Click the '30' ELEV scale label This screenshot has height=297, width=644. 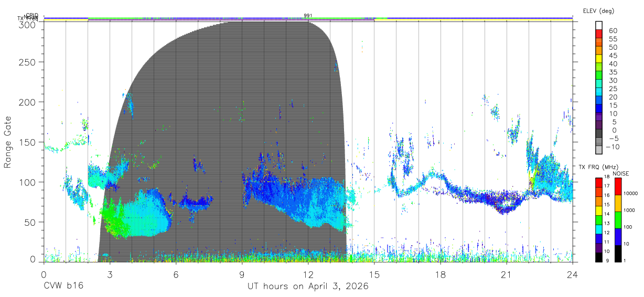point(613,80)
